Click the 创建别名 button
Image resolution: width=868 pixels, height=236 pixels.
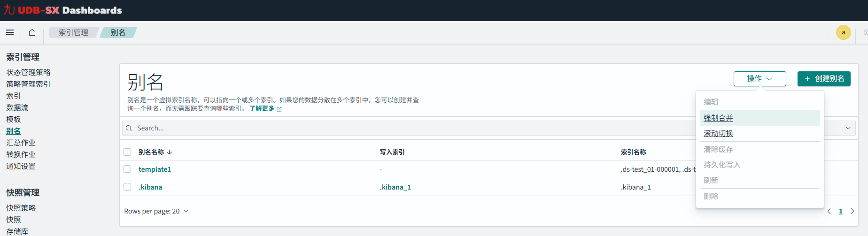coord(824,79)
